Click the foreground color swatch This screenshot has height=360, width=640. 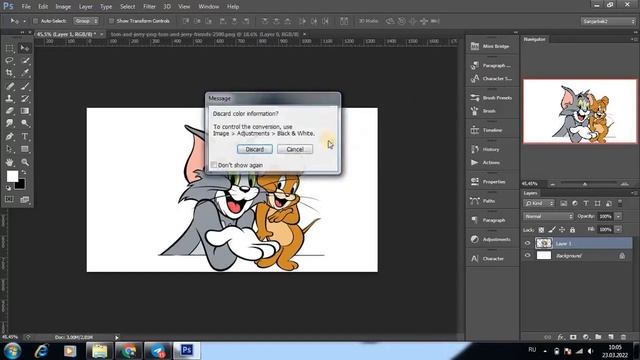(x=12, y=176)
